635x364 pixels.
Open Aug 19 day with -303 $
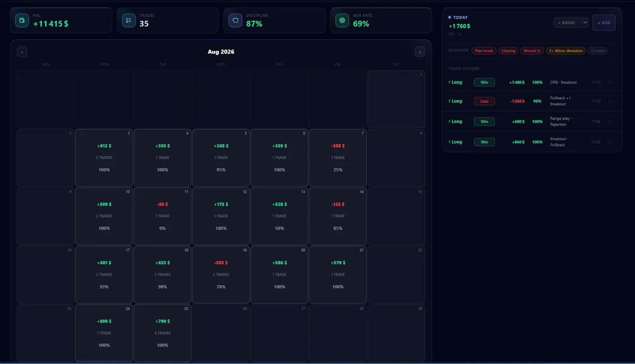click(221, 275)
